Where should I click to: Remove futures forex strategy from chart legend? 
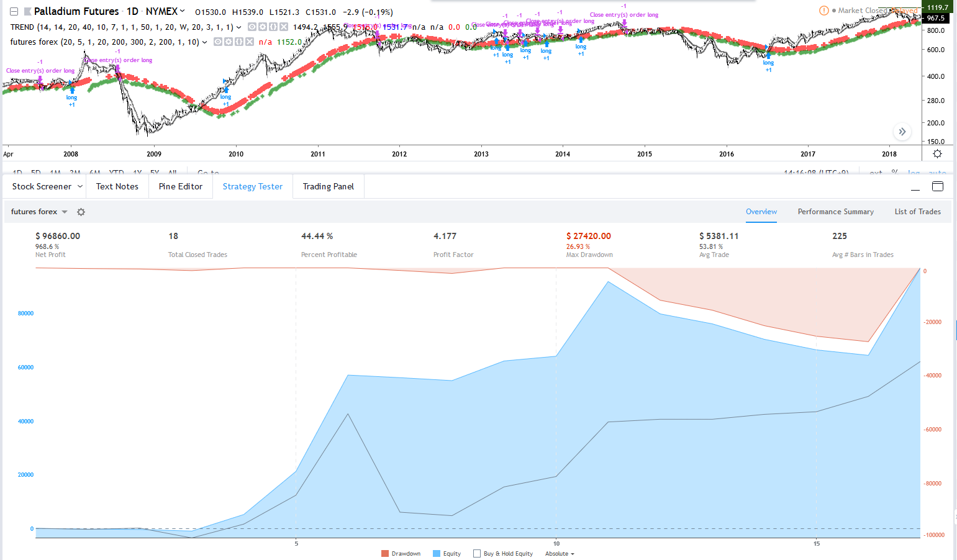(x=249, y=42)
